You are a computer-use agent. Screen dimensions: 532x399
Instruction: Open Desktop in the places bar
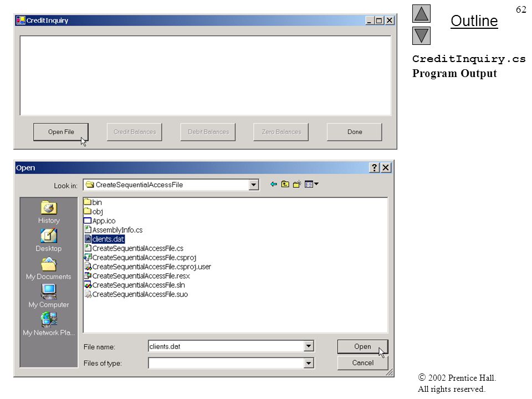tap(49, 241)
